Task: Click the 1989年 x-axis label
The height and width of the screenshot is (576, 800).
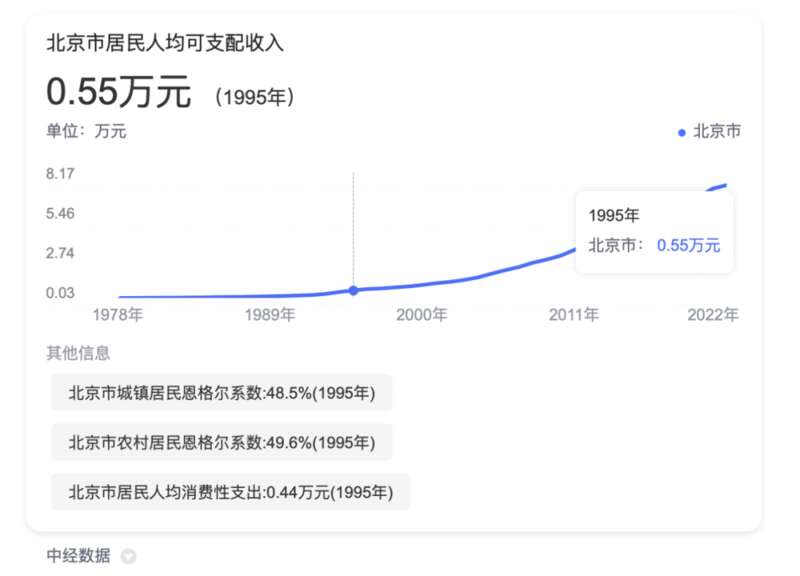Action: [x=270, y=314]
